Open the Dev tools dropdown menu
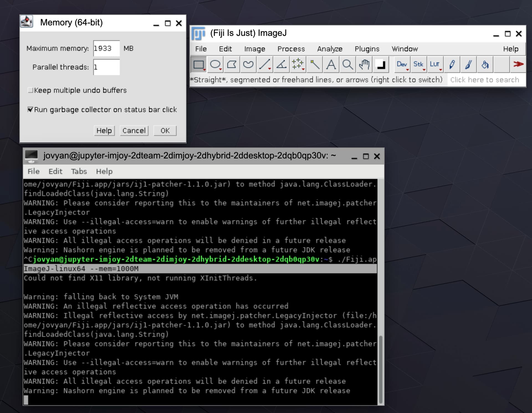532x413 pixels. (401, 65)
